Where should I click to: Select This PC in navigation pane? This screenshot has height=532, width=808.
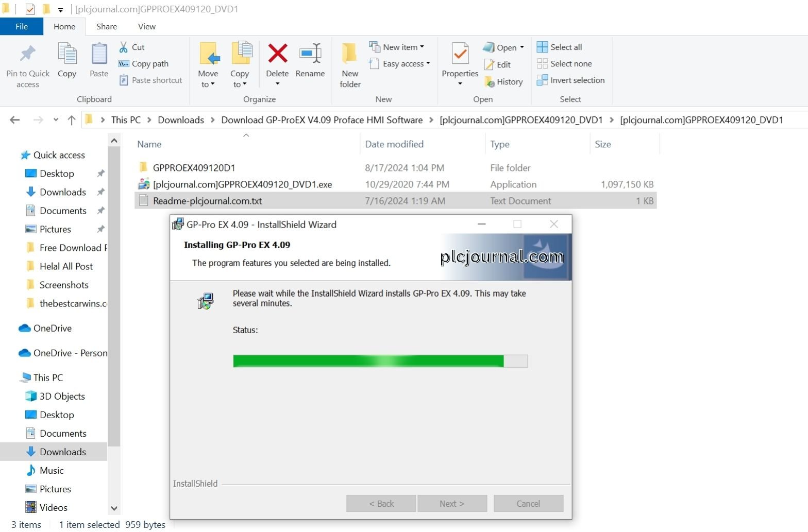click(41, 378)
